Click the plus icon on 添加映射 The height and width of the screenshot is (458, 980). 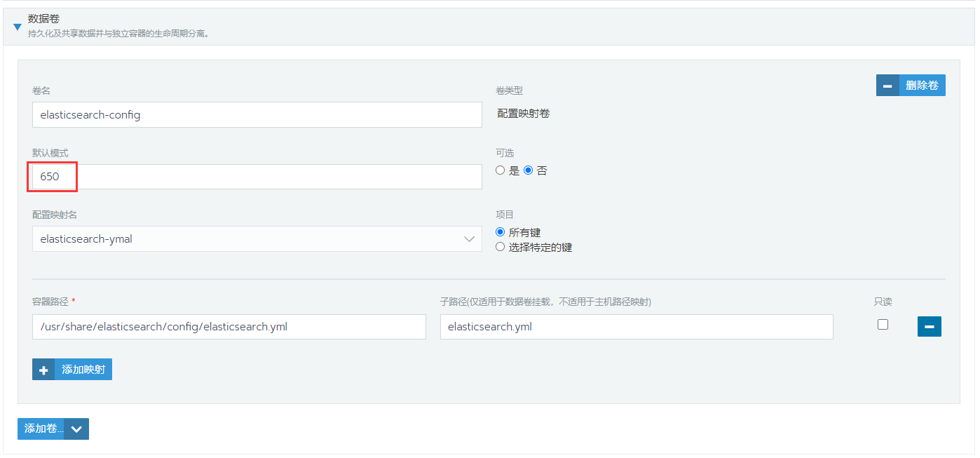[x=43, y=370]
